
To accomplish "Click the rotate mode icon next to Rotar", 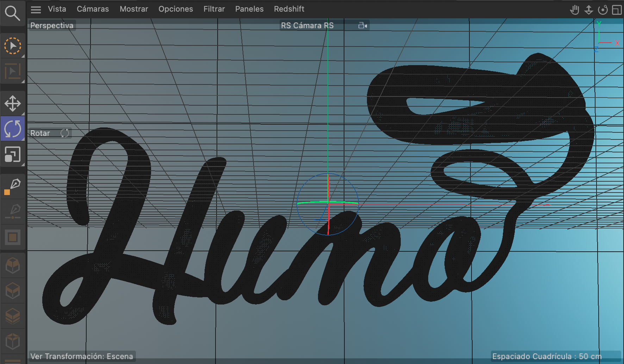I will tap(65, 133).
